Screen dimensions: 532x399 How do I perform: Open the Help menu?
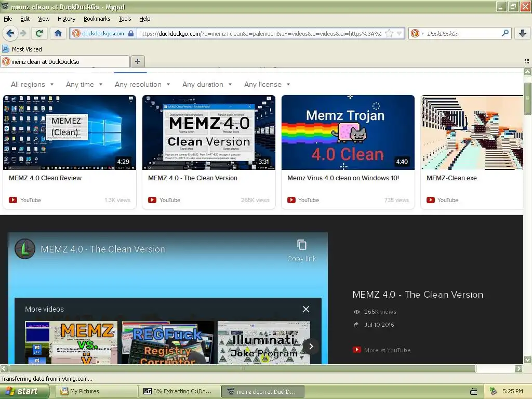[144, 19]
